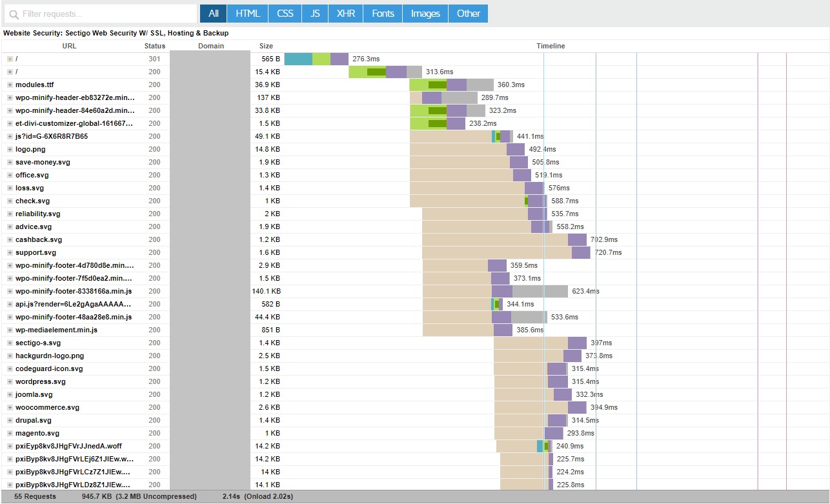Image resolution: width=830 pixels, height=504 pixels.
Task: Expand the api.js?render request row
Action: coord(10,304)
